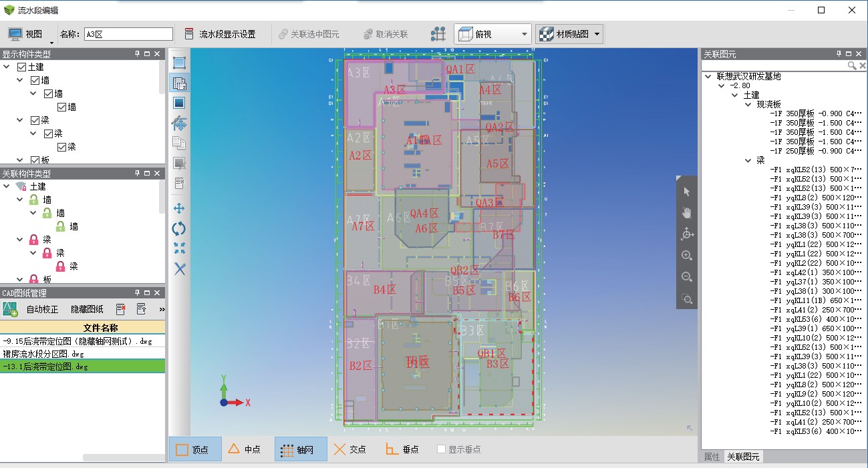This screenshot has width=868, height=468.
Task: Open the 俯视 view direction dropdown
Action: [525, 34]
